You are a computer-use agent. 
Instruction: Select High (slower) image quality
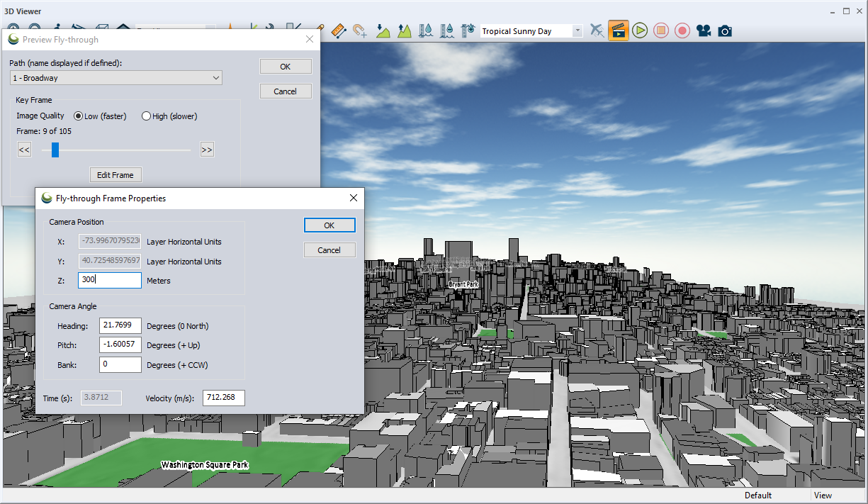click(x=169, y=116)
